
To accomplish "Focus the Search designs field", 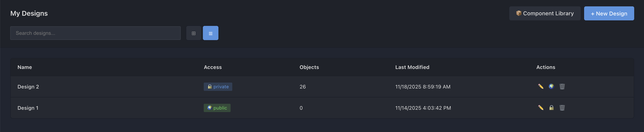I will (95, 33).
